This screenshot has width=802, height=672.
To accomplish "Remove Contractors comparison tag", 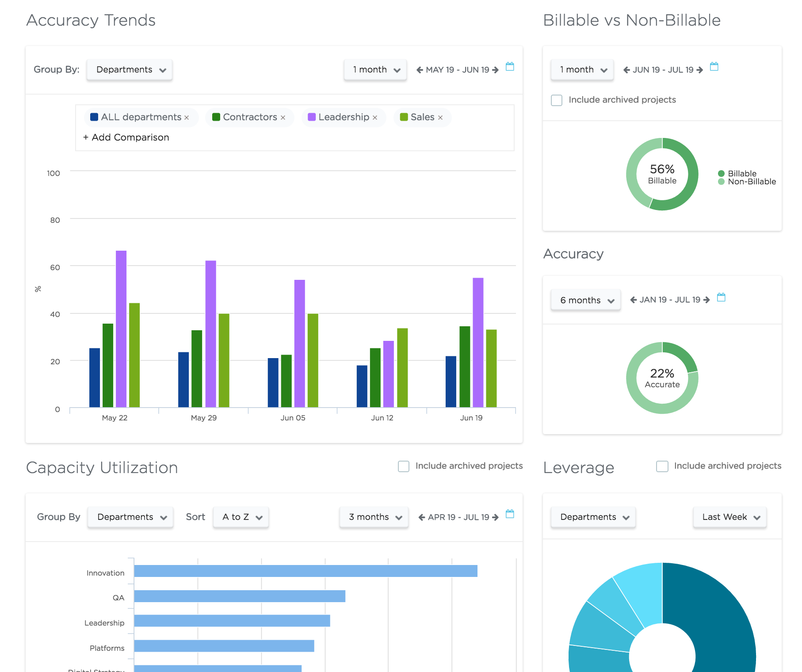I will [x=283, y=118].
